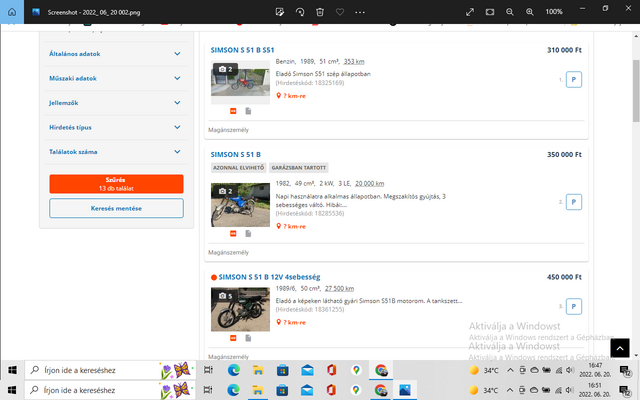Screen dimensions: 640x400
Task: Click the document icon under the 350 000 Ft listing photo
Action: coord(248,233)
